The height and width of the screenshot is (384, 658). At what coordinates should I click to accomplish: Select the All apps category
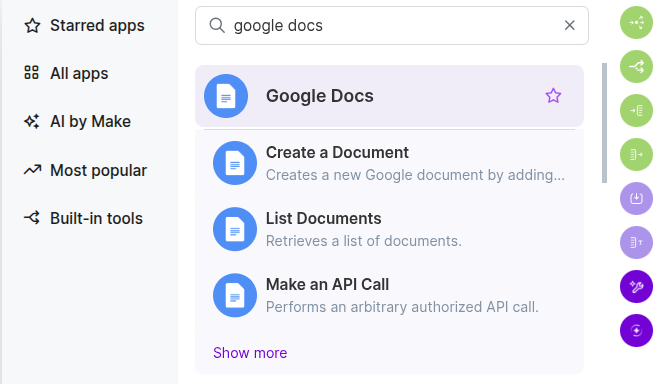66,73
